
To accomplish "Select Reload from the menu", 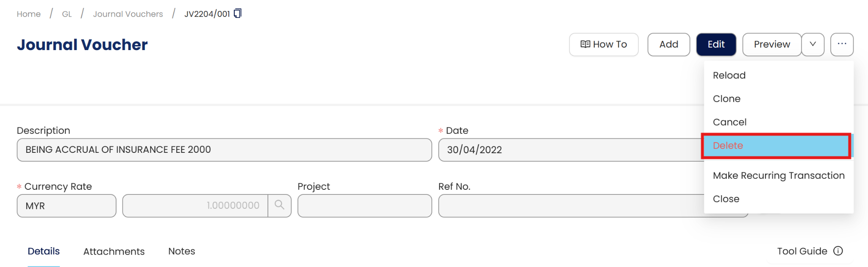I will pos(729,75).
